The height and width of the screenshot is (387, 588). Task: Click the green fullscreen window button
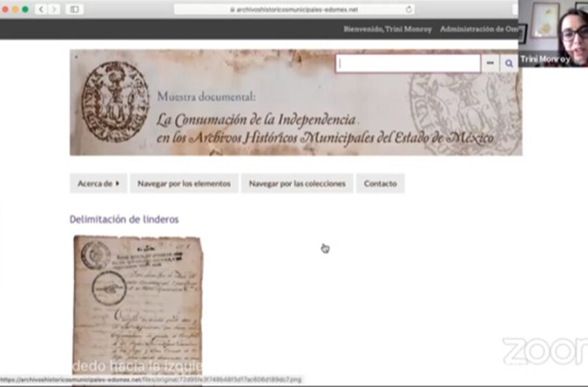(25, 9)
